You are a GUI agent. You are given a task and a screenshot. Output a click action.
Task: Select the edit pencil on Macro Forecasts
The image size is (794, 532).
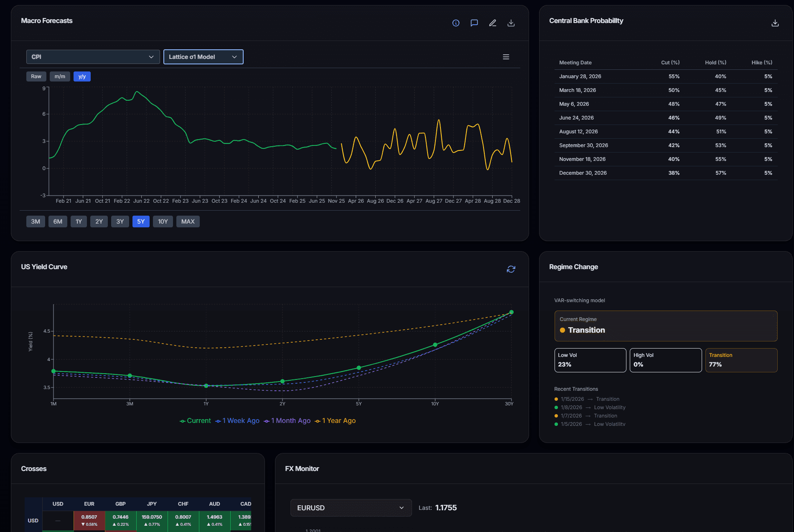point(492,23)
